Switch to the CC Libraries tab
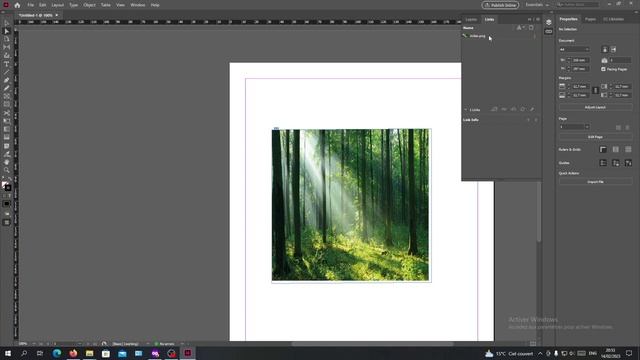Image resolution: width=640 pixels, height=360 pixels. [x=613, y=19]
